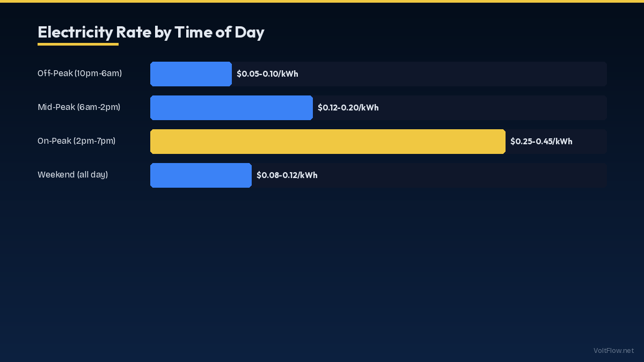This screenshot has width=644, height=362.
Task: Click the $0.05-0.10/kWh value label
Action: tap(267, 74)
